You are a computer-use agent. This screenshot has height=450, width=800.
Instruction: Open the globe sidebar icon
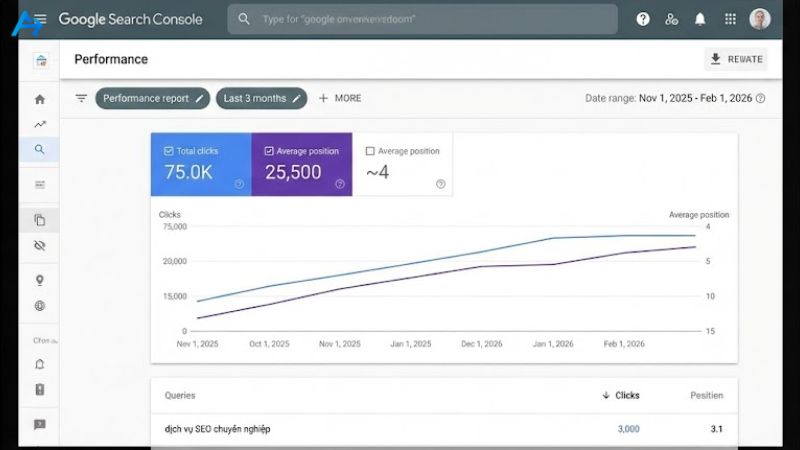pyautogui.click(x=40, y=306)
